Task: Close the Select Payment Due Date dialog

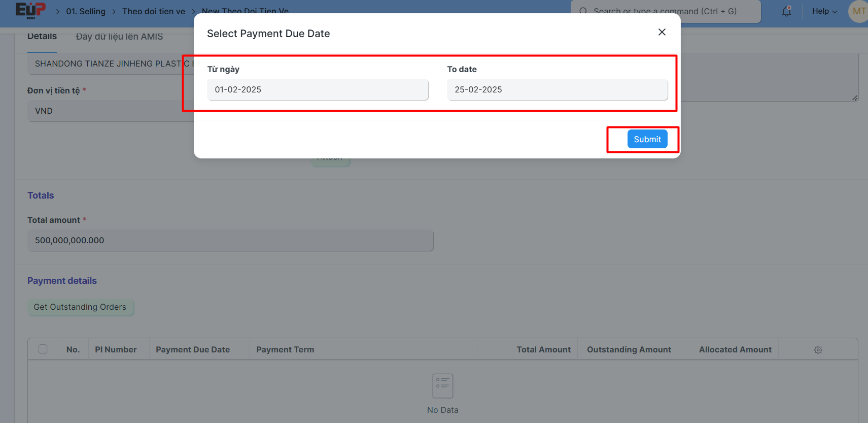Action: pos(662,32)
